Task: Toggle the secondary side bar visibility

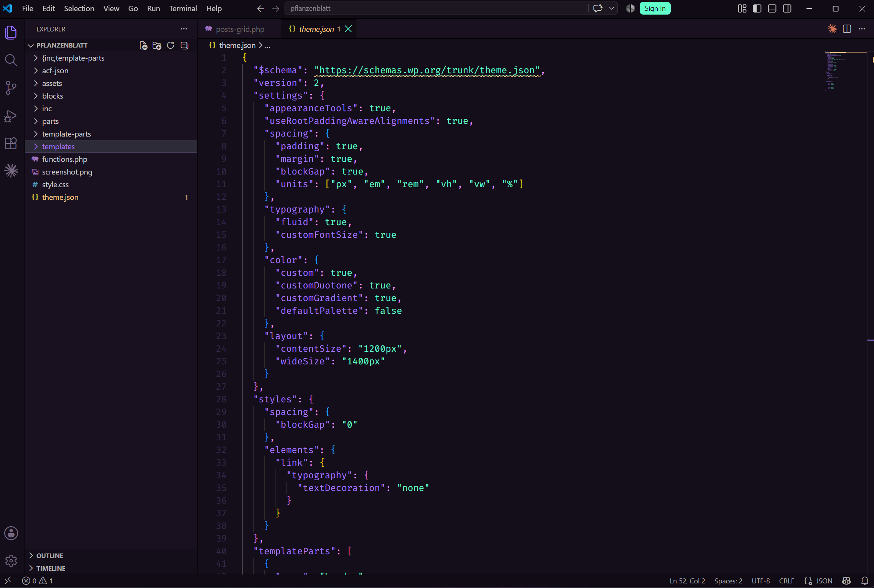Action: [787, 8]
